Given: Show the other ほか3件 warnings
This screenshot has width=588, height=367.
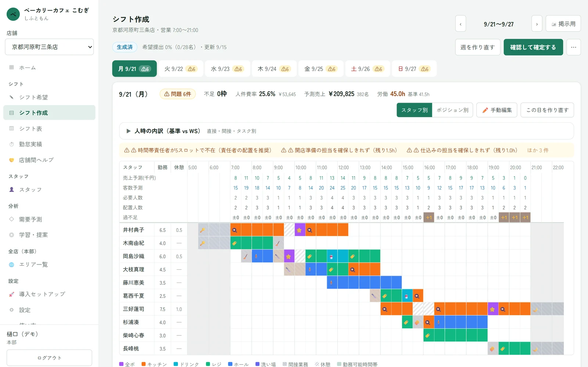Looking at the screenshot, I should [x=538, y=150].
